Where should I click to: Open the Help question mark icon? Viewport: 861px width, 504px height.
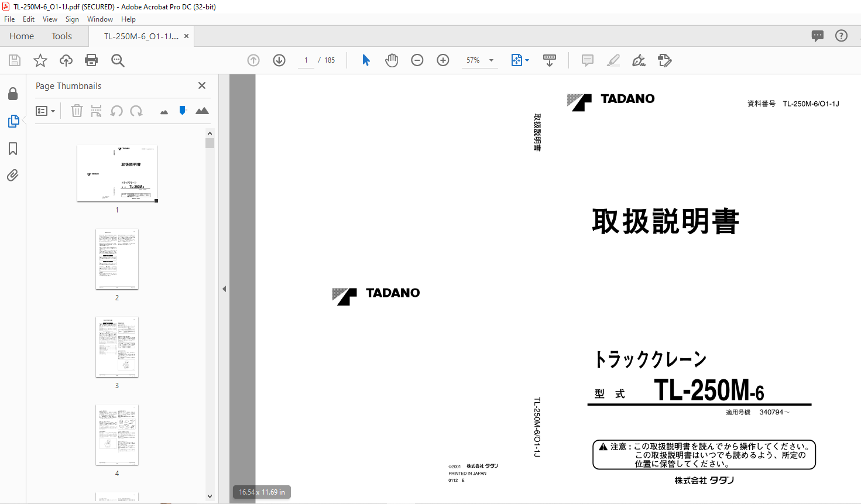pyautogui.click(x=841, y=36)
